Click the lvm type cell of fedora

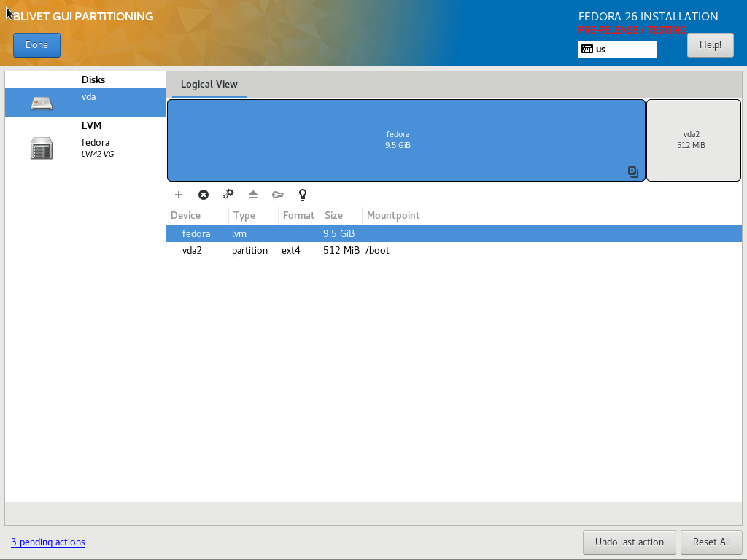coord(239,233)
